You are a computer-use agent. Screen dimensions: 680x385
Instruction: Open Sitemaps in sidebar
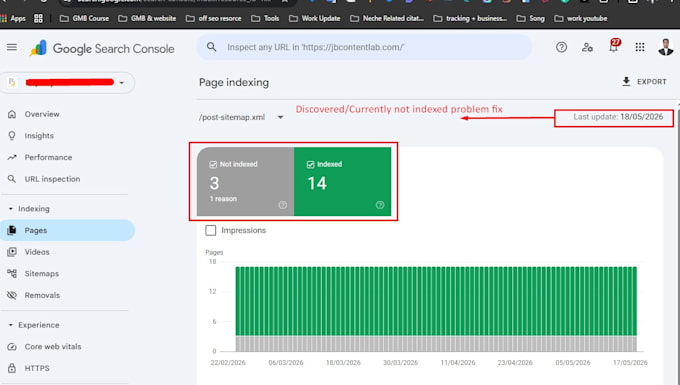[42, 274]
